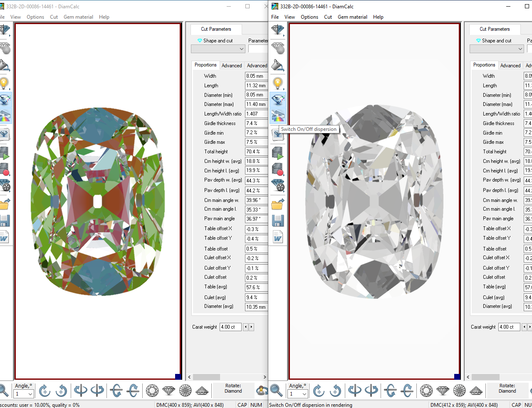Show diamond top view in right window
This screenshot has height=408, width=532.
(426, 391)
